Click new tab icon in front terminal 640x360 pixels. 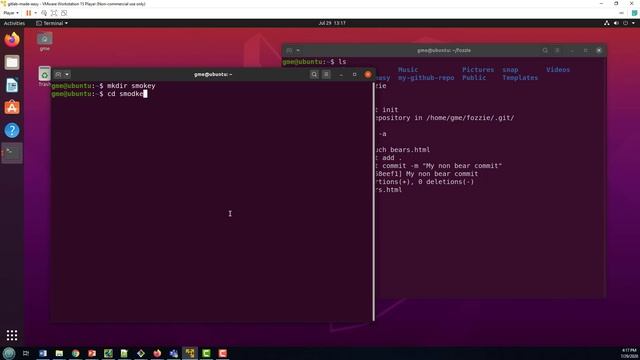coord(58,74)
